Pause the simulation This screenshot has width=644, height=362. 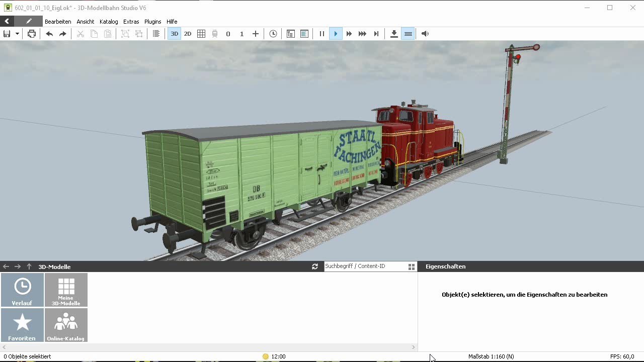coord(322,34)
